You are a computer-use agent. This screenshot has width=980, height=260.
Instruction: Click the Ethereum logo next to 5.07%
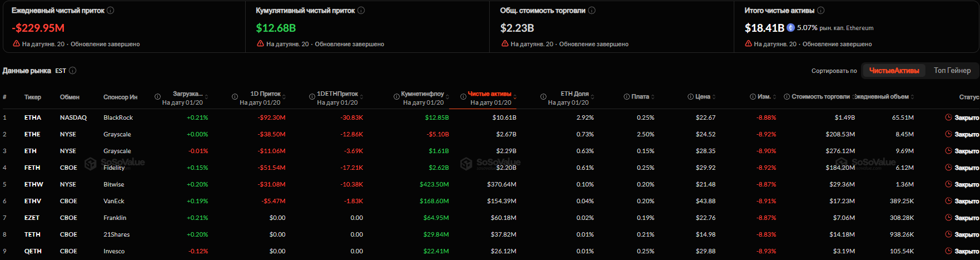click(x=791, y=28)
